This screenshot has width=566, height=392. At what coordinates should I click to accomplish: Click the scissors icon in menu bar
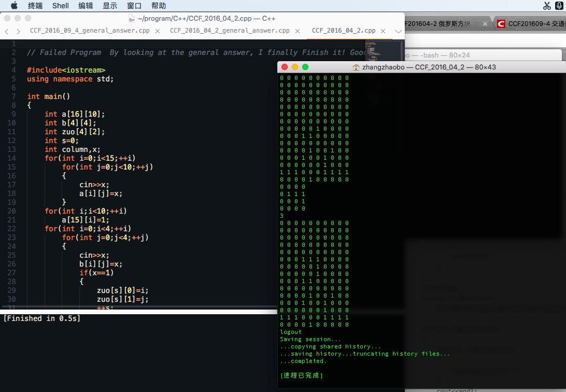coord(547,5)
